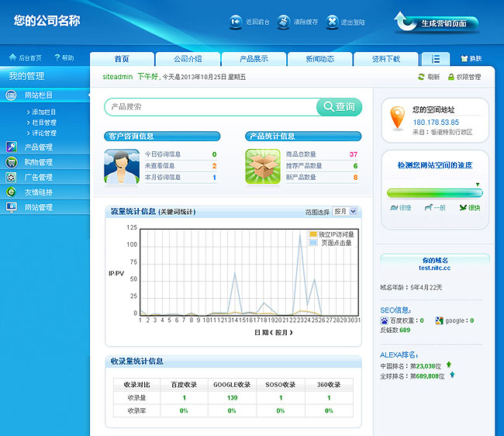
Task: Click the 产品搜索 search input field
Action: 211,106
